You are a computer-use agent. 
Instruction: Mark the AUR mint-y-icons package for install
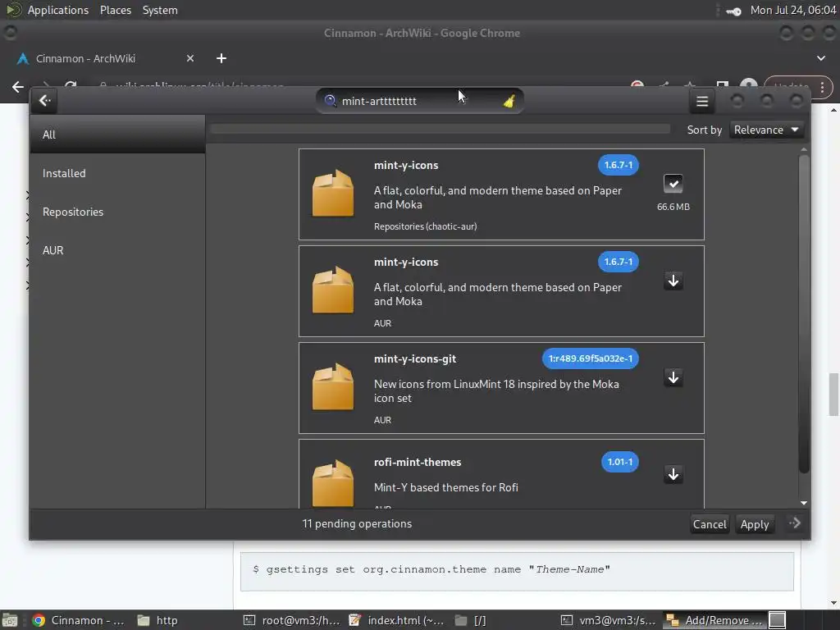pos(673,281)
